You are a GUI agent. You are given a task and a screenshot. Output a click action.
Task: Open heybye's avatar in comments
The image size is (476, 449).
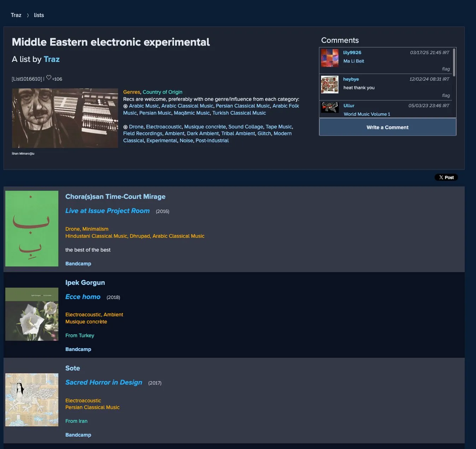330,85
